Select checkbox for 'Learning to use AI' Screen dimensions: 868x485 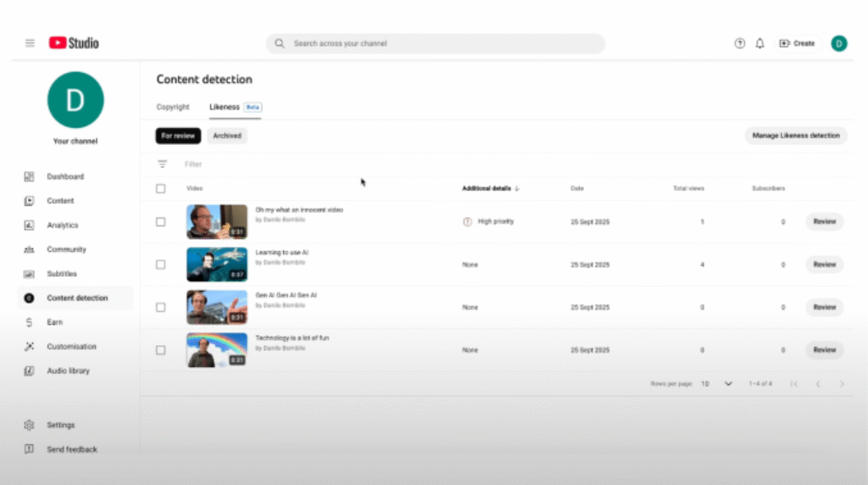[x=161, y=265]
